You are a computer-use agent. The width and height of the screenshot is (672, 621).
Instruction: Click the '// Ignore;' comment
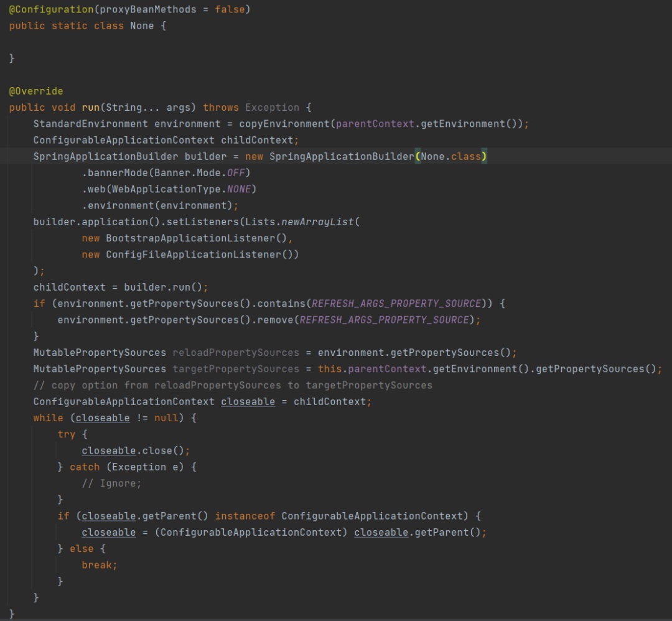111,483
